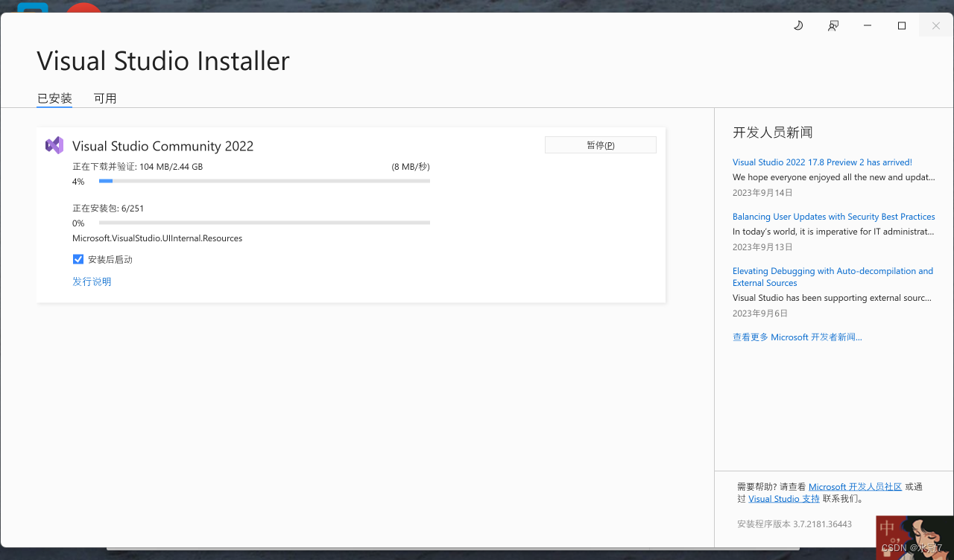954x560 pixels.
Task: Click the package installation progress bar
Action: pyautogui.click(x=265, y=222)
